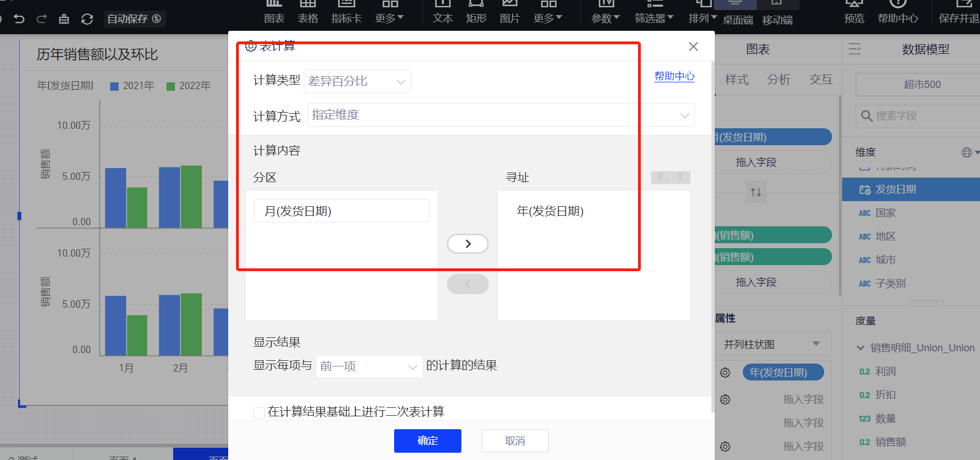980x460 pixels.
Task: Click the greyed left arrow move button
Action: tap(468, 284)
